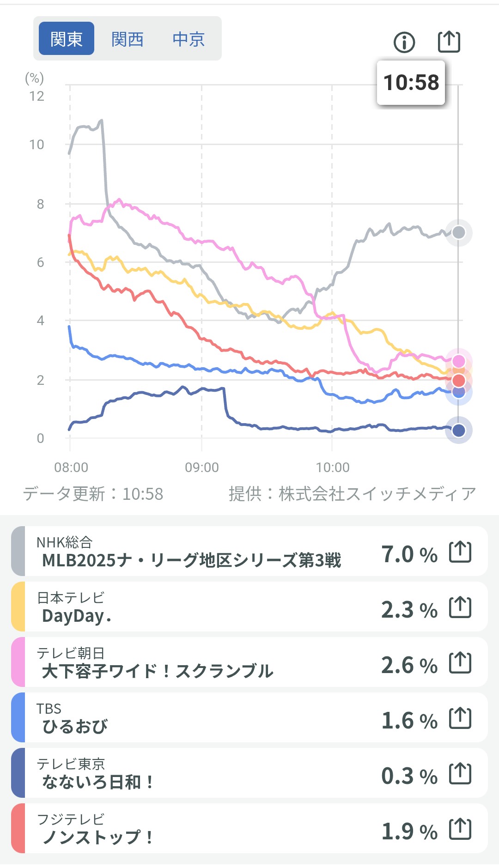
Task: Open the info circle icon
Action: pyautogui.click(x=404, y=42)
